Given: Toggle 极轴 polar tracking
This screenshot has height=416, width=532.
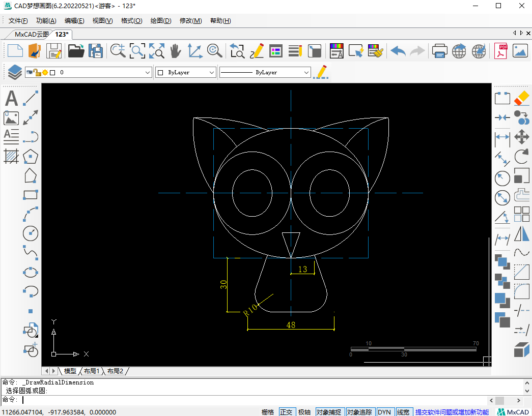Looking at the screenshot, I should point(304,412).
